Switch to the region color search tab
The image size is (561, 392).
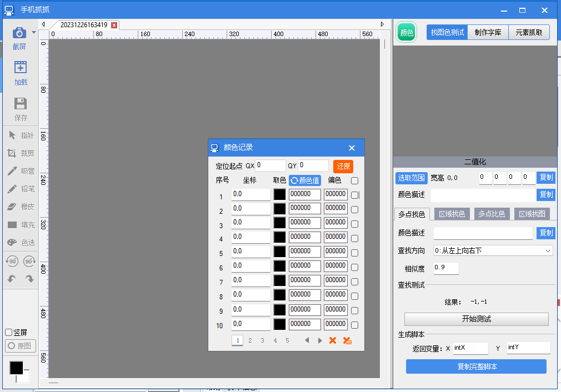point(452,214)
